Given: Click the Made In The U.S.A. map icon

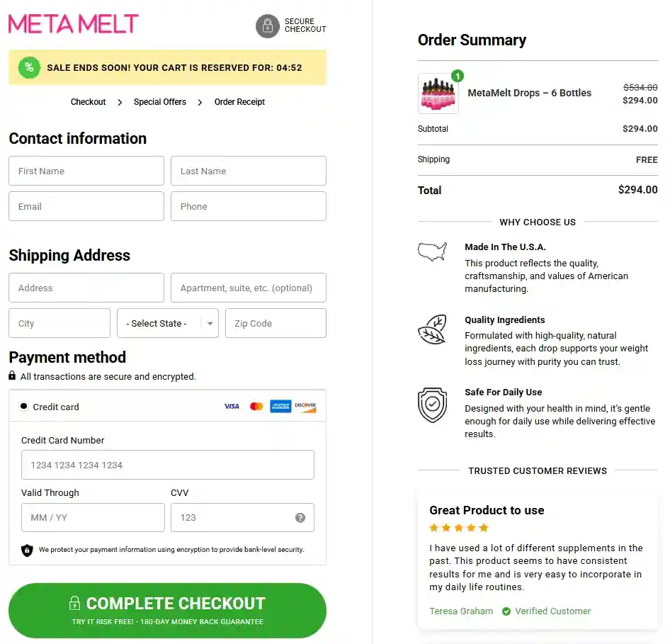Looking at the screenshot, I should [x=433, y=252].
